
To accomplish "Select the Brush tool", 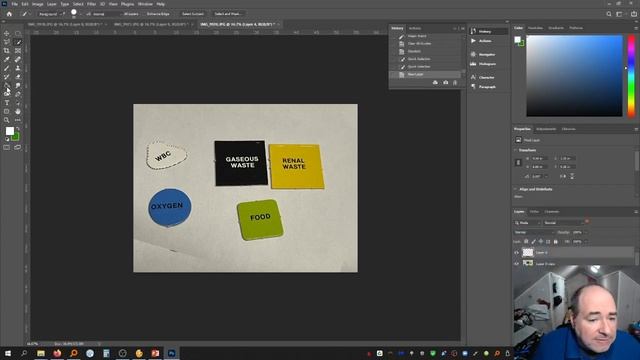I will (7, 68).
